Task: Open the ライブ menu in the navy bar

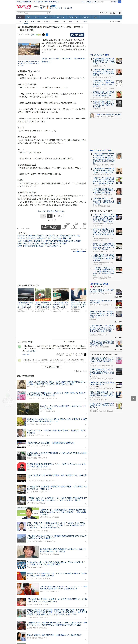Action: (37, 17)
